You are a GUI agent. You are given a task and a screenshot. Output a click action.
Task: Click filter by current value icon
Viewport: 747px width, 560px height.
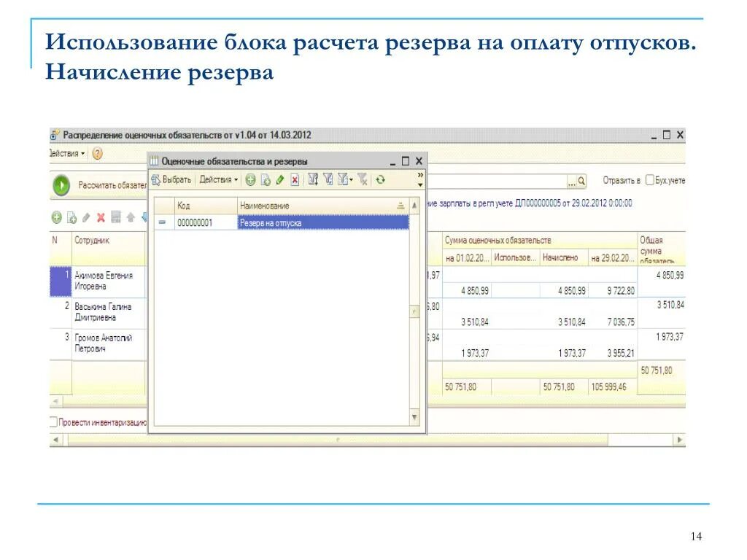(328, 179)
